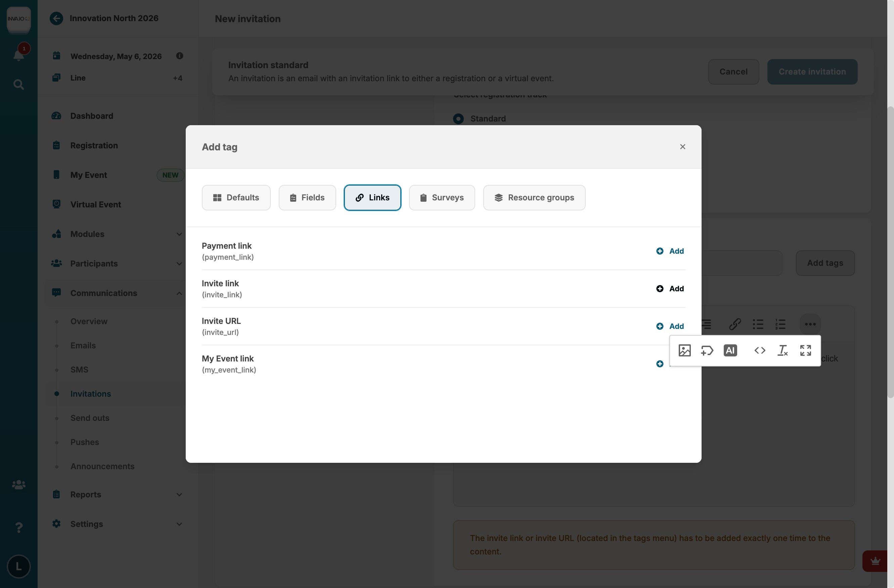The height and width of the screenshot is (588, 894).
Task: Open the source code view icon
Action: click(x=760, y=350)
